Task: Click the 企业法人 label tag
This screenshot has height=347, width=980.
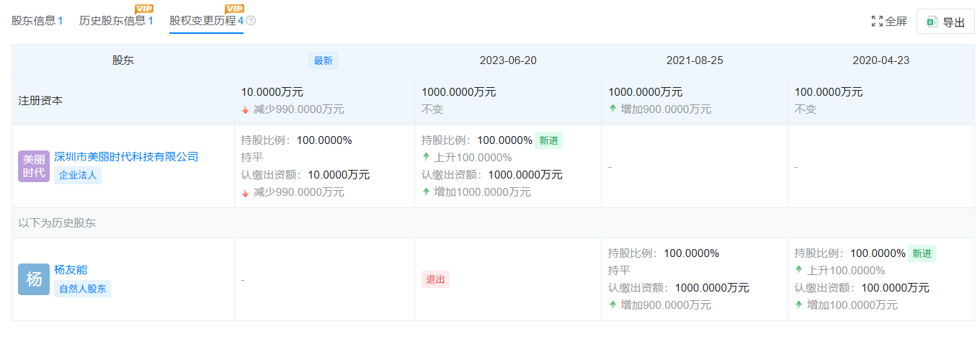Action: tap(78, 175)
